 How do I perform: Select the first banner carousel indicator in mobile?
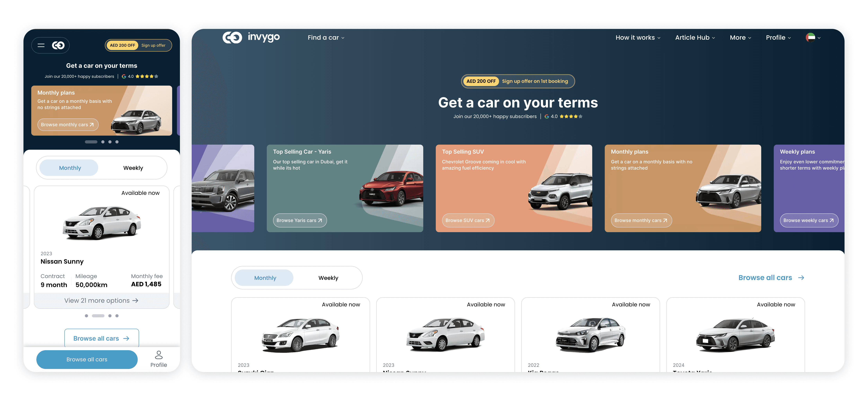pos(91,142)
